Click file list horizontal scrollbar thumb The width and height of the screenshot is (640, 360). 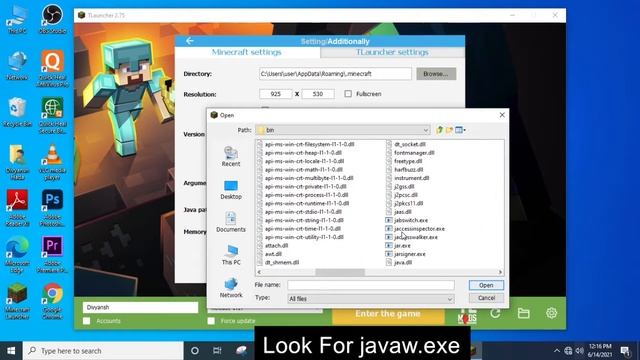pyautogui.click(x=340, y=272)
